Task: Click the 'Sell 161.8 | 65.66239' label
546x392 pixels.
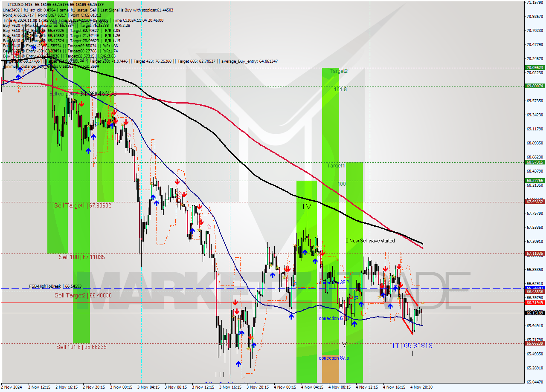Action: click(x=81, y=347)
